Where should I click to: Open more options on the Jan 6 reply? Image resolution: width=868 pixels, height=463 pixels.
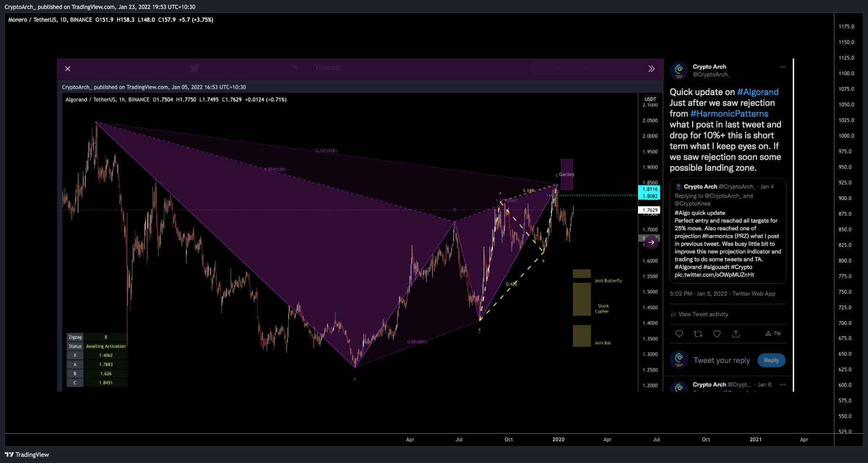[783, 384]
